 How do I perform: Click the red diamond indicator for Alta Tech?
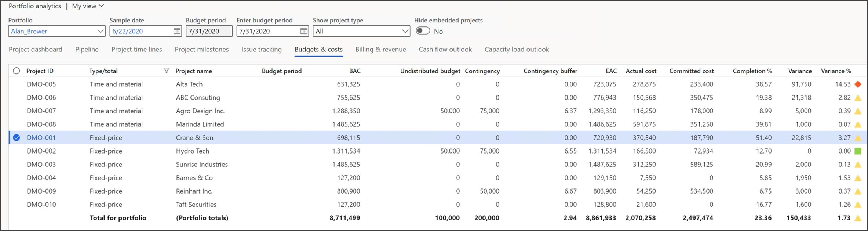[x=858, y=84]
